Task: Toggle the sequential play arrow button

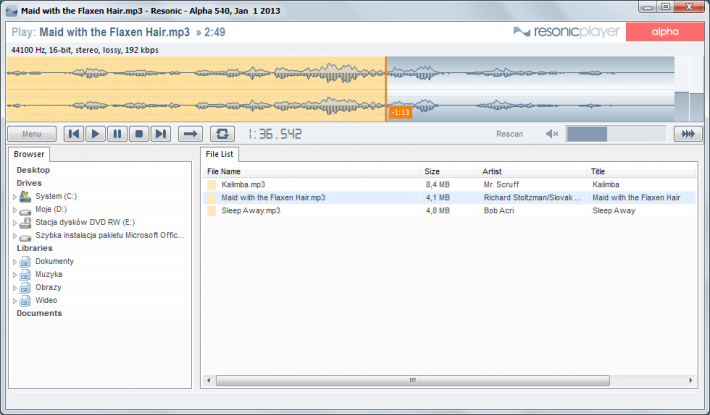Action: 190,134
